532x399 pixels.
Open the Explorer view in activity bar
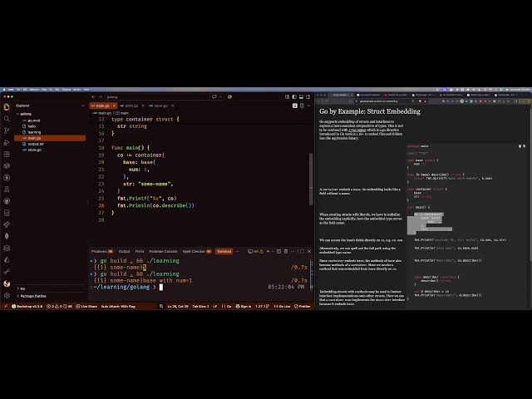(7, 107)
